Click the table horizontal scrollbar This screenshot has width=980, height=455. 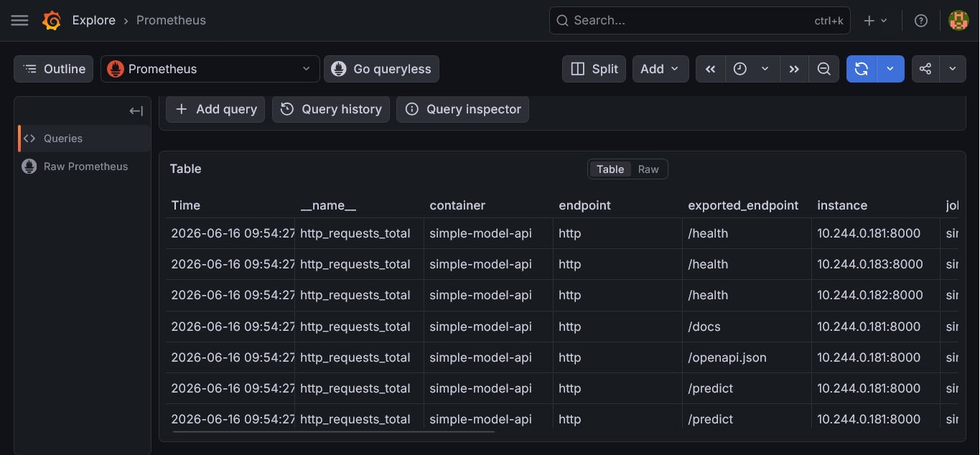(334, 431)
